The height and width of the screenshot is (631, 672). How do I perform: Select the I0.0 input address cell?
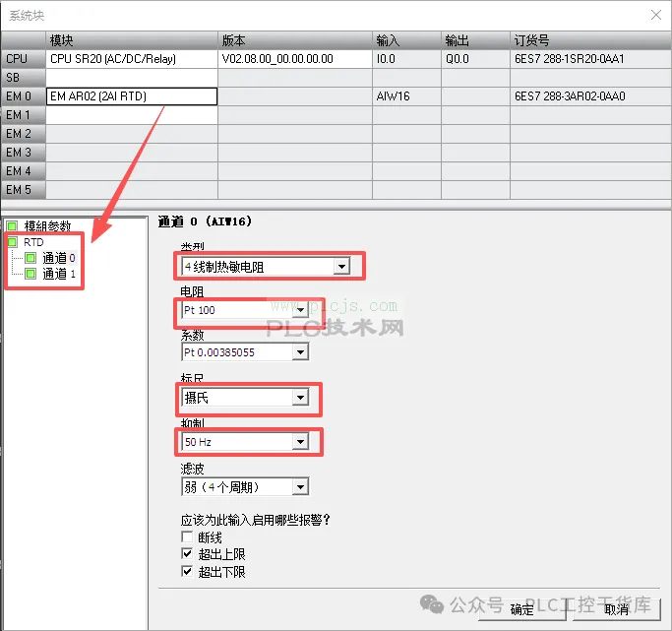click(406, 59)
